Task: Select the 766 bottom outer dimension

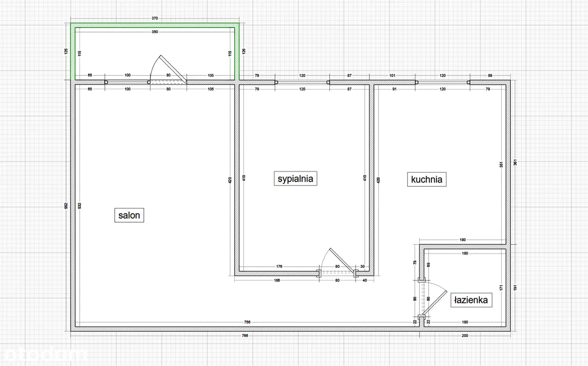Action: click(x=245, y=336)
